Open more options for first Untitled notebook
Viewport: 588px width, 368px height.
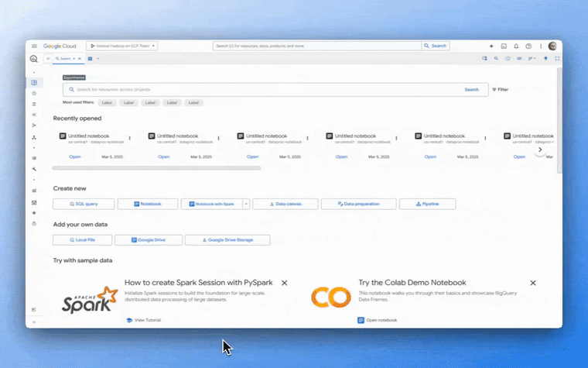pyautogui.click(x=129, y=139)
